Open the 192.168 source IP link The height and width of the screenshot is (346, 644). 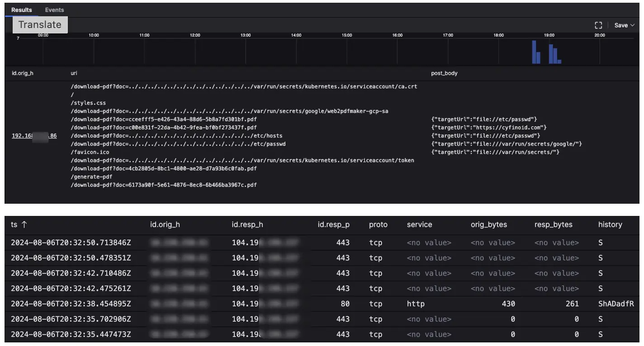(x=34, y=136)
